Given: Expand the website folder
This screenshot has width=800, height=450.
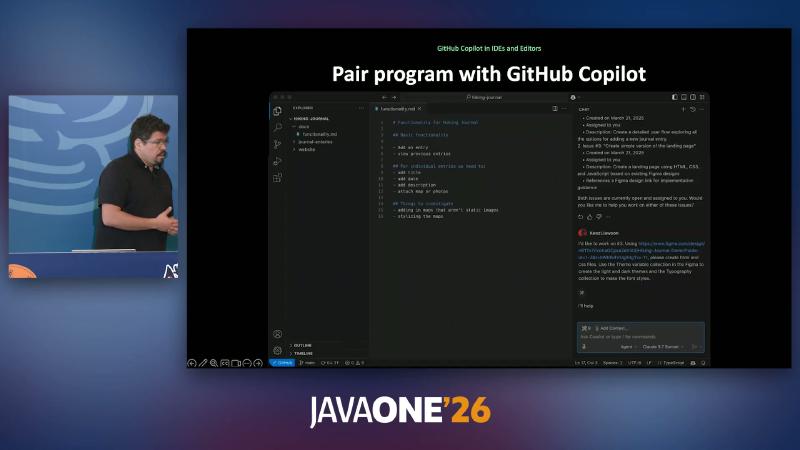Looking at the screenshot, I should click(304, 149).
